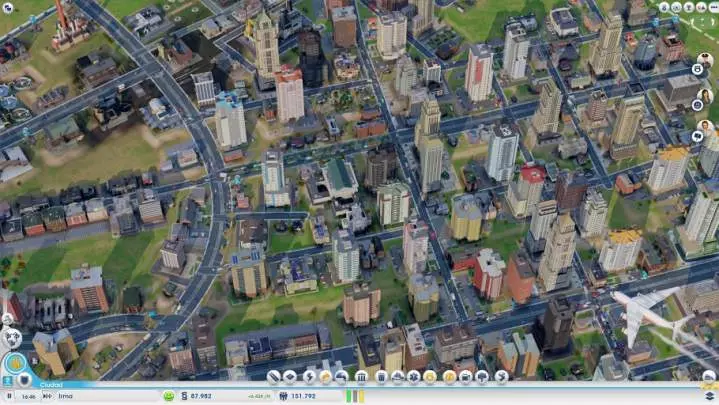The width and height of the screenshot is (719, 405).
Task: Open the Waste Disposal trash-can menu
Action: pos(381,377)
